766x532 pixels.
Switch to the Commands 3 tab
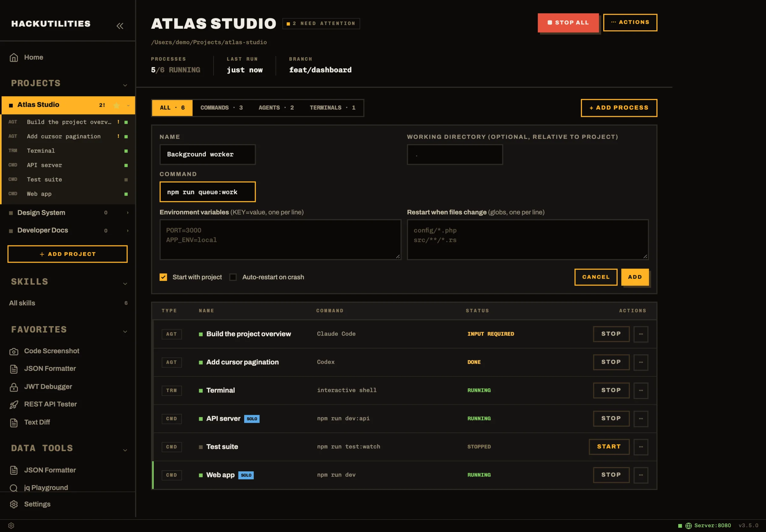coord(221,108)
